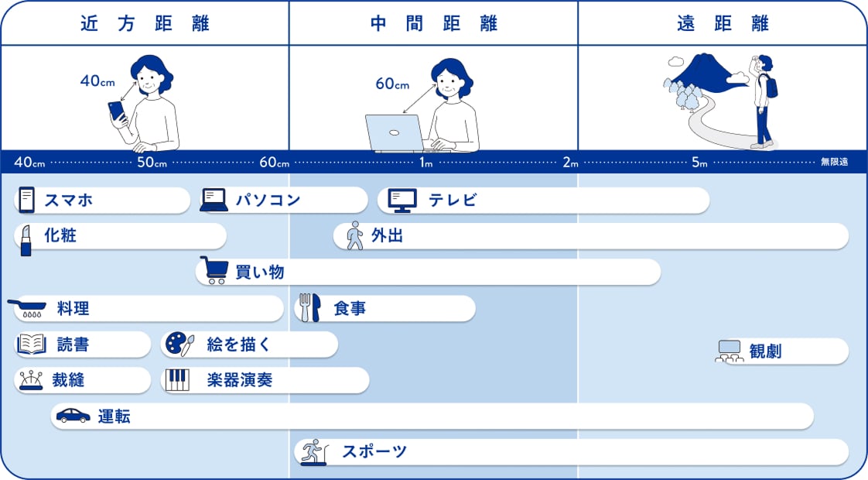Click the 裁縫 label
This screenshot has height=480, width=868.
(x=68, y=380)
